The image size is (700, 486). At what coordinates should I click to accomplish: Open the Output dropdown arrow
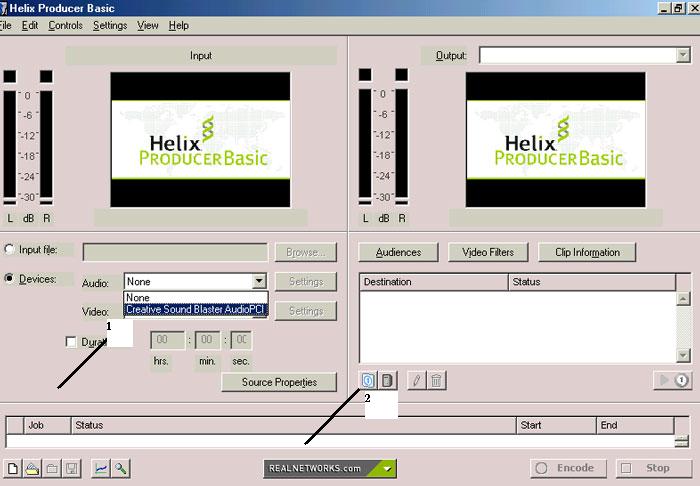click(x=683, y=55)
